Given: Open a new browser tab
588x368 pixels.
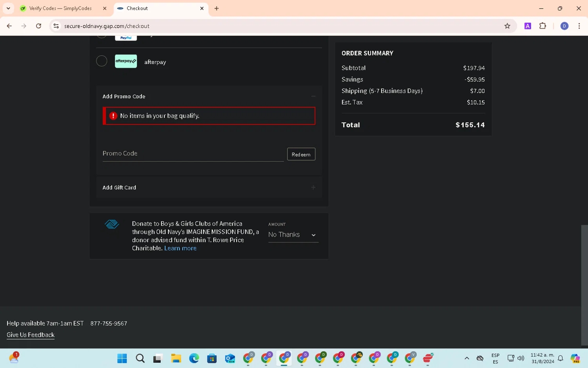Looking at the screenshot, I should point(216,8).
